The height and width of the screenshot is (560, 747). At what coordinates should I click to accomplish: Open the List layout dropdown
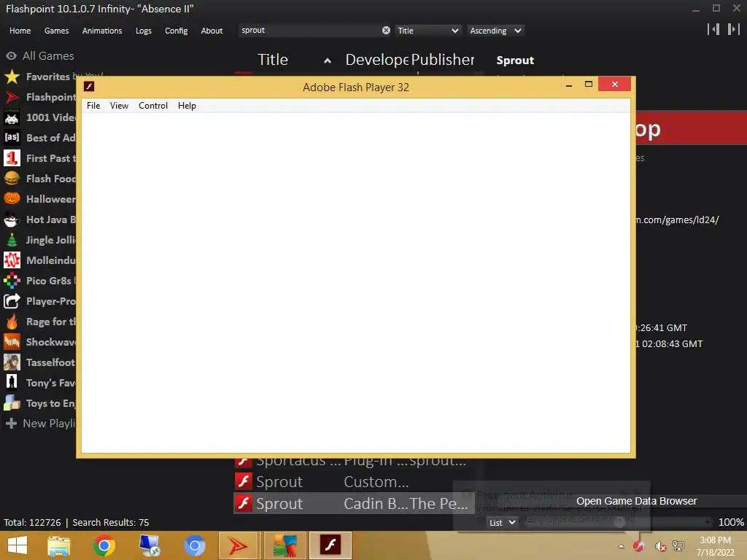pos(502,522)
